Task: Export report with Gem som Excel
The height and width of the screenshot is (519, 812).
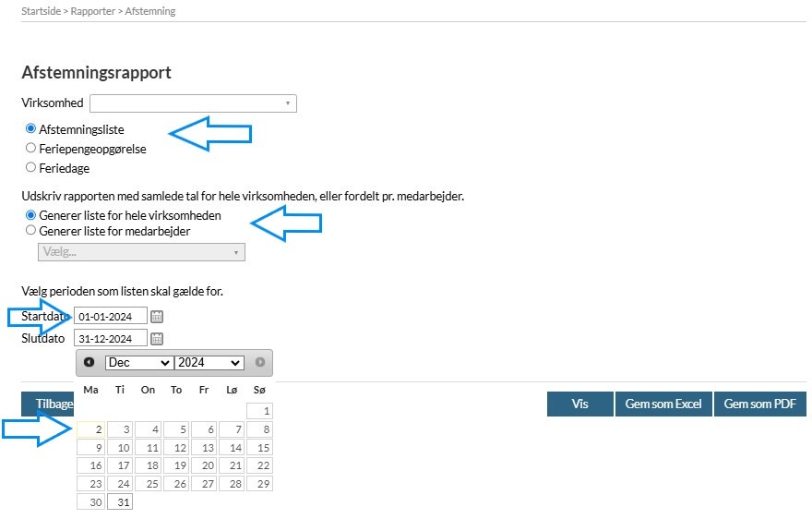Action: [x=663, y=404]
